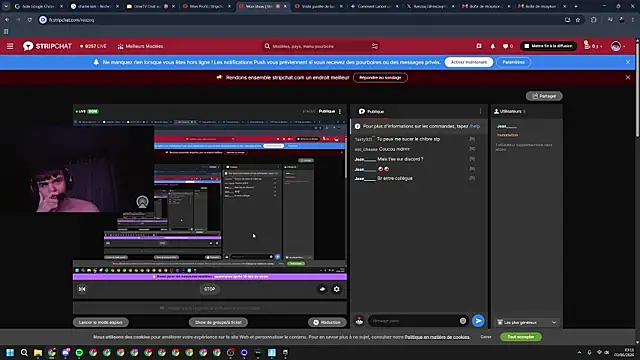Click the browser address bar
Viewport: 640px width, 360px height.
300,20
